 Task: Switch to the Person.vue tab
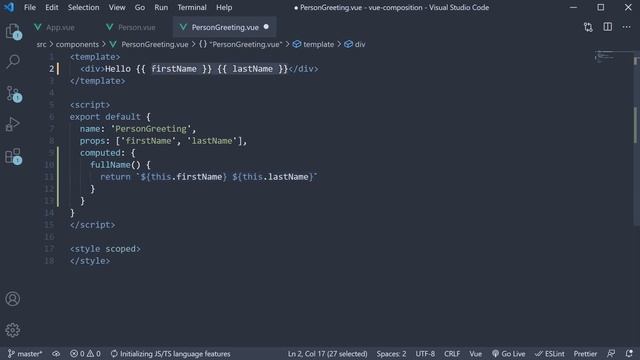click(x=136, y=27)
